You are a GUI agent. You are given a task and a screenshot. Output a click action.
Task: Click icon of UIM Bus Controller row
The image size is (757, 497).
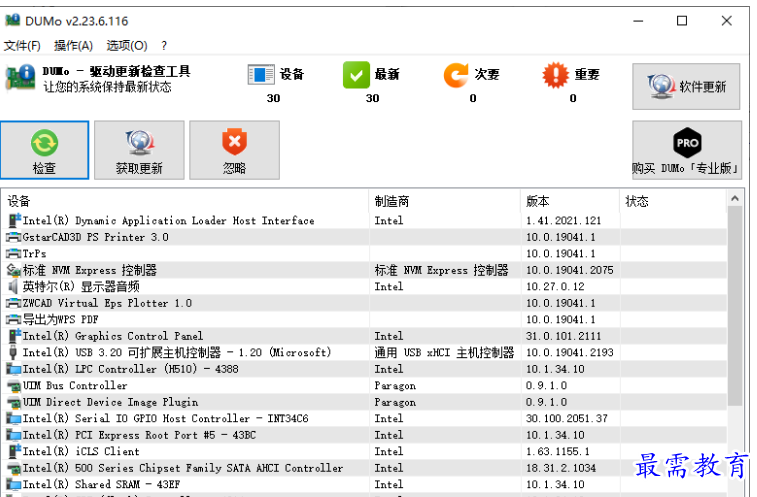point(14,386)
